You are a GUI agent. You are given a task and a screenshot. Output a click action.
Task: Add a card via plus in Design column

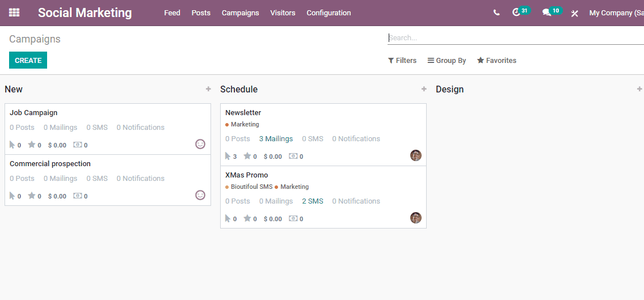[639, 88]
